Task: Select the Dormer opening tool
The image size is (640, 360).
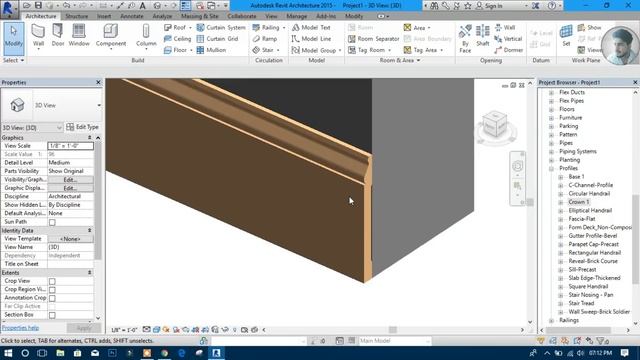Action: click(x=508, y=50)
